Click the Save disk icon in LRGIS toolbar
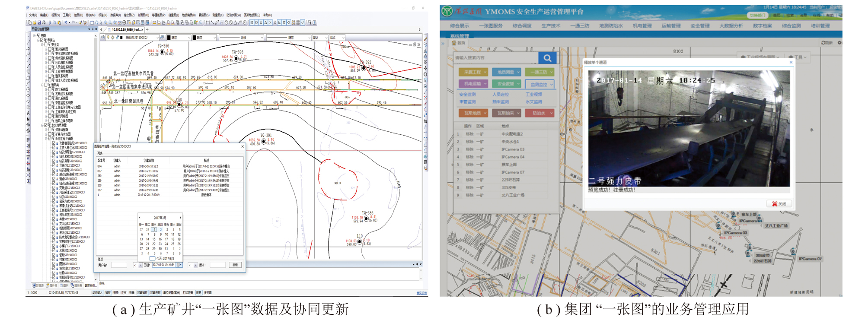The image size is (868, 317). 39,22
